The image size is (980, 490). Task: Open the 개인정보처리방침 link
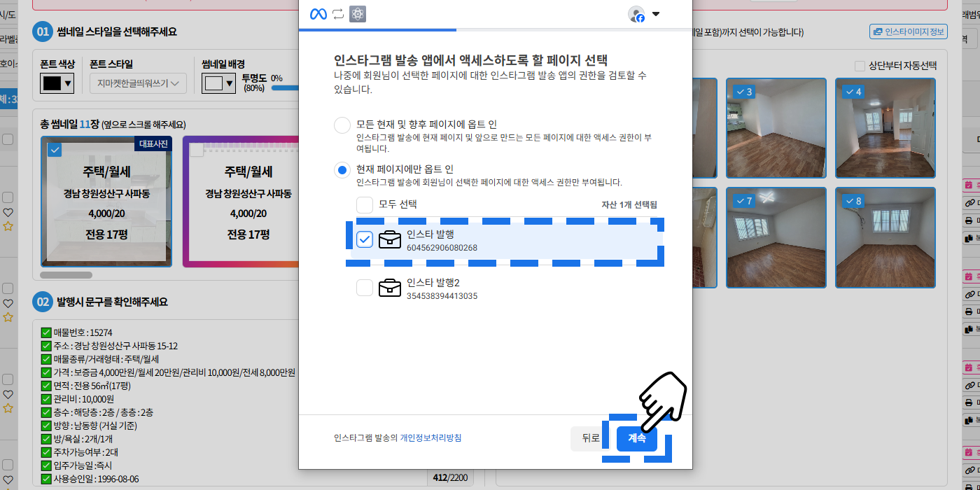[x=430, y=438]
